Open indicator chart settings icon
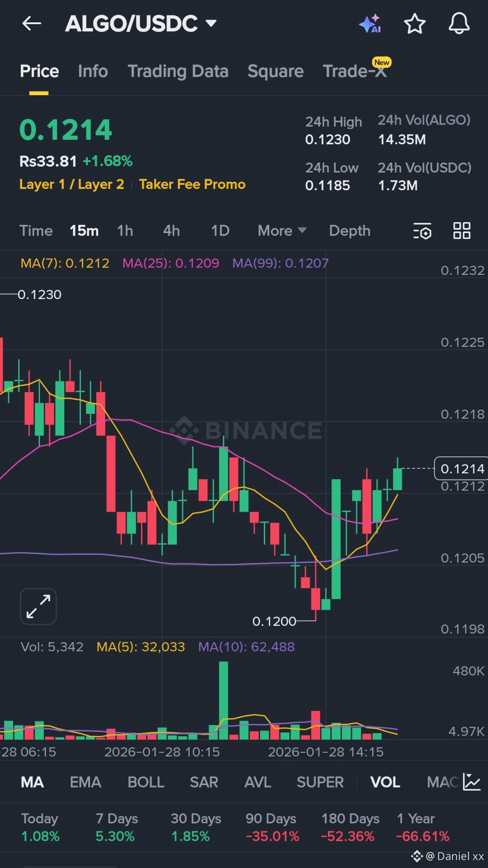Viewport: 488px width, 868px height. pos(472,782)
